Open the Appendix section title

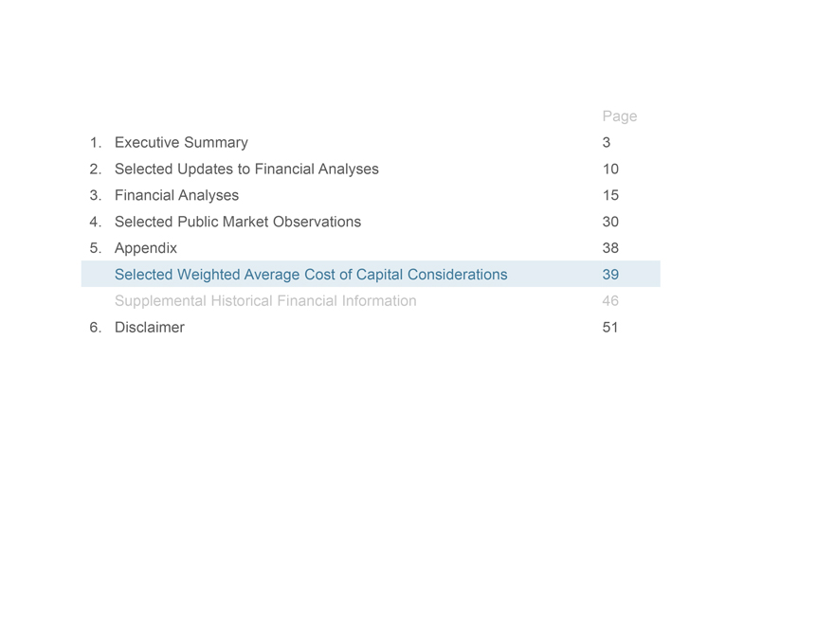(145, 249)
